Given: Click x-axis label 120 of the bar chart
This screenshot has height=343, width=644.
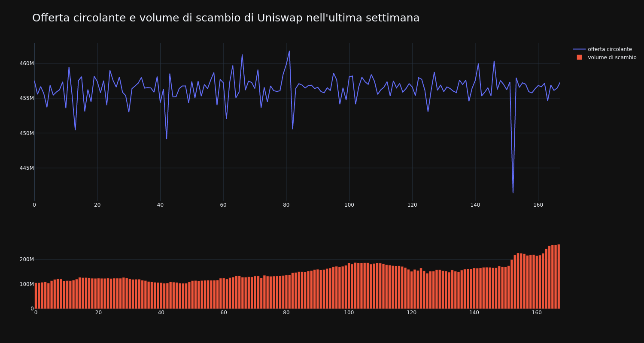Looking at the screenshot, I should tap(412, 313).
